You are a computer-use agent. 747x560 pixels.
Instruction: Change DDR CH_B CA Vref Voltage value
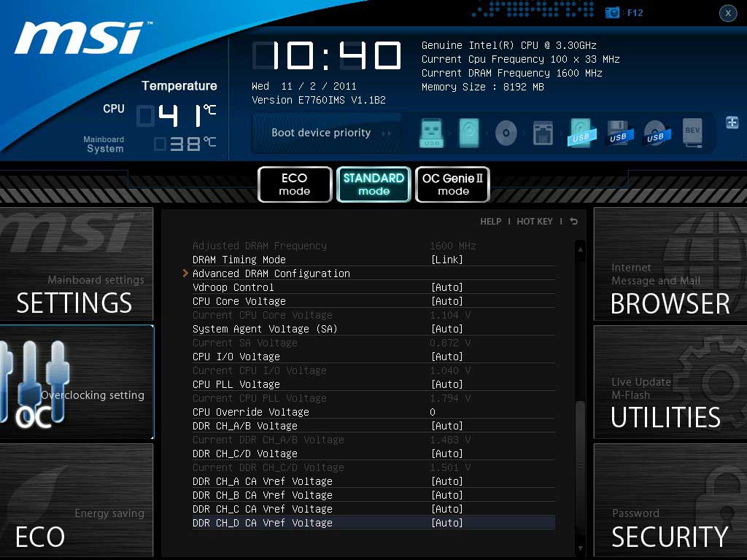click(x=447, y=495)
